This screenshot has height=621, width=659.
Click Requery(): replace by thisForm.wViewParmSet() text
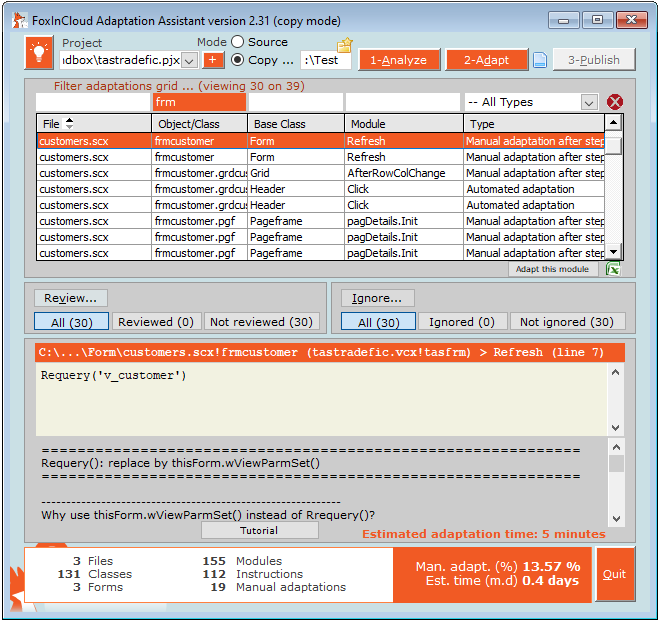tap(180, 463)
